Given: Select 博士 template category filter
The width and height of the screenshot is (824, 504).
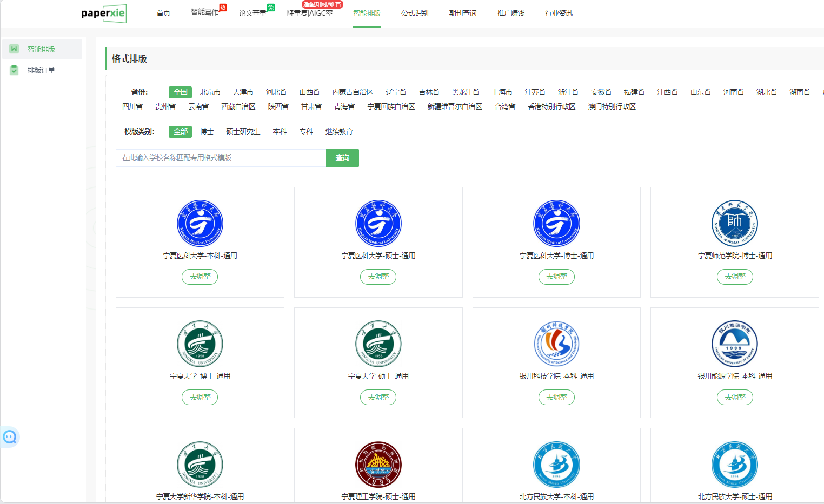Looking at the screenshot, I should pos(207,132).
